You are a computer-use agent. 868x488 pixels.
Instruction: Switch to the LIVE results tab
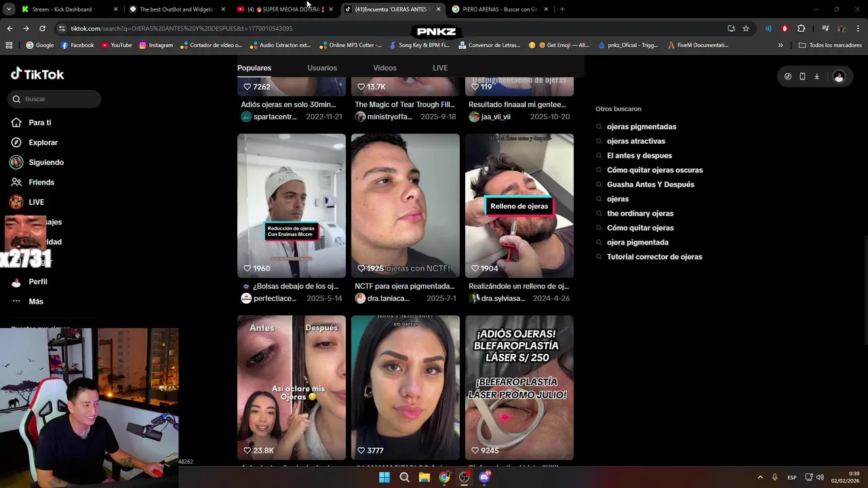point(440,68)
